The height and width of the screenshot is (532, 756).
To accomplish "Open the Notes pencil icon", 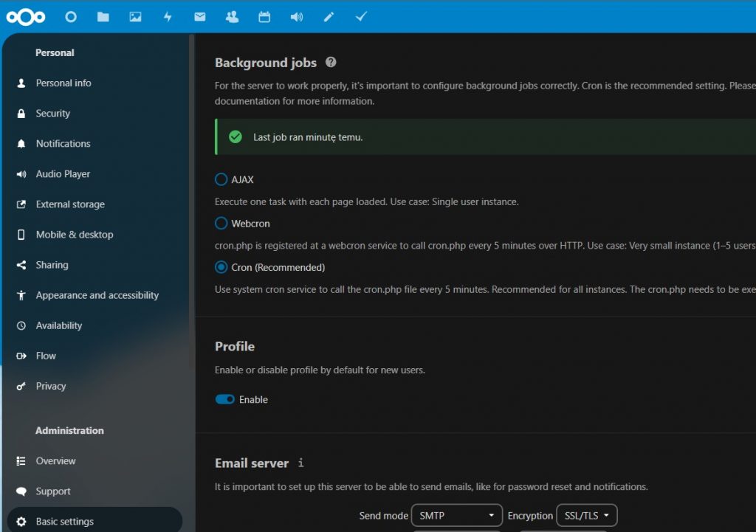I will [x=329, y=17].
